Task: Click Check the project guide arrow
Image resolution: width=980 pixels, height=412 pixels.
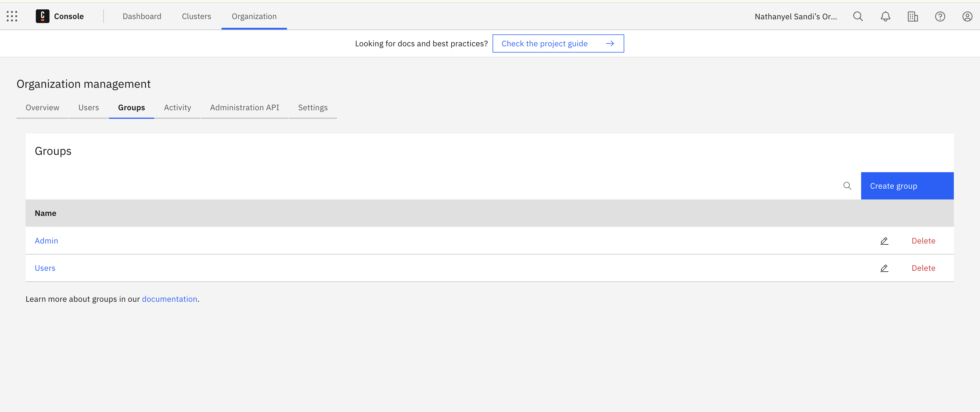Action: tap(611, 43)
